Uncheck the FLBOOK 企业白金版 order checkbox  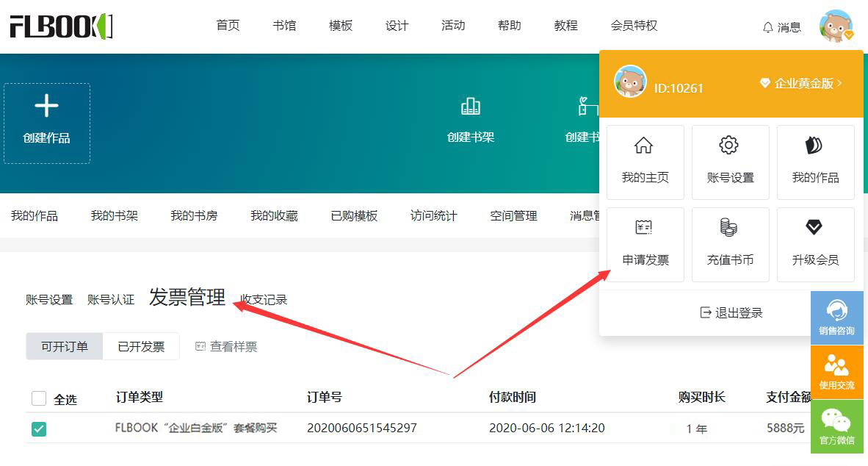(x=39, y=429)
